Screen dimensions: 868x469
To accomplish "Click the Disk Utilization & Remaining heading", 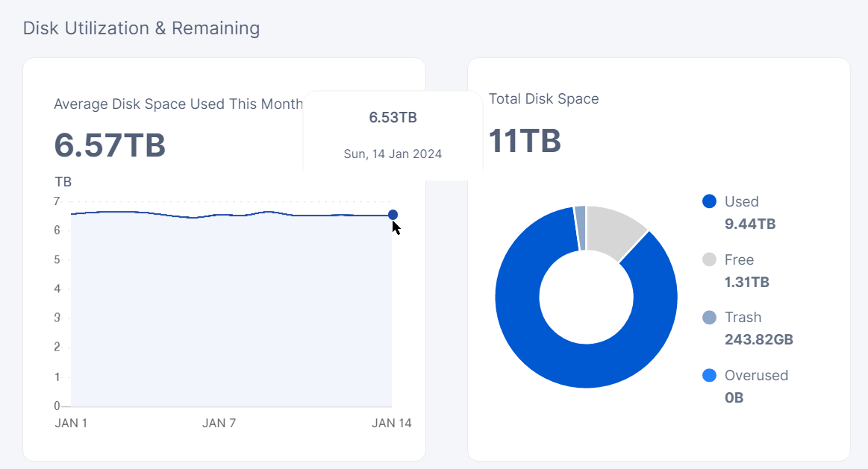I will tap(141, 28).
